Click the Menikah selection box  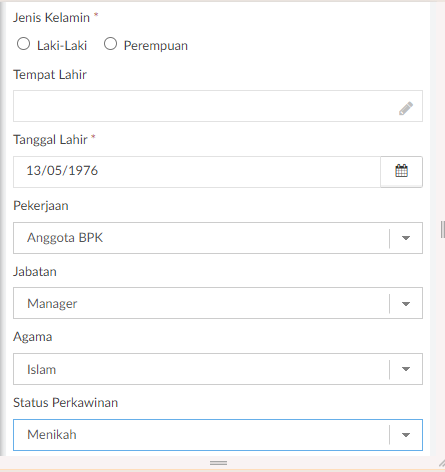[218, 435]
